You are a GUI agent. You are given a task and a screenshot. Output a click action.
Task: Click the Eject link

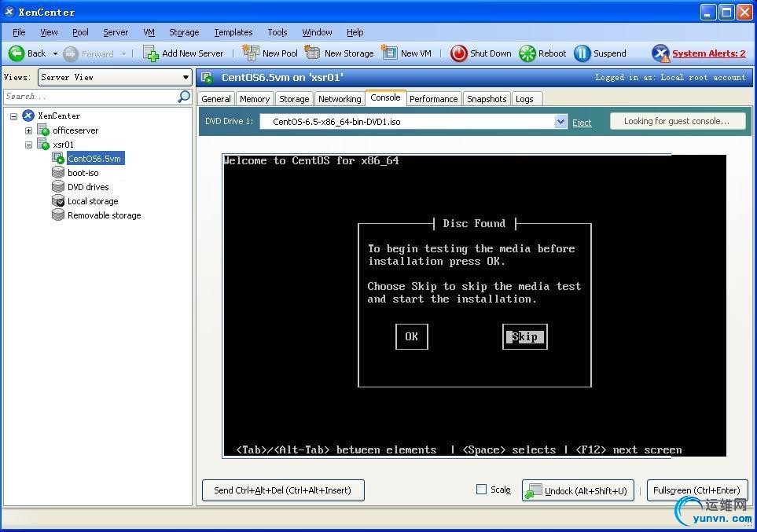(582, 123)
